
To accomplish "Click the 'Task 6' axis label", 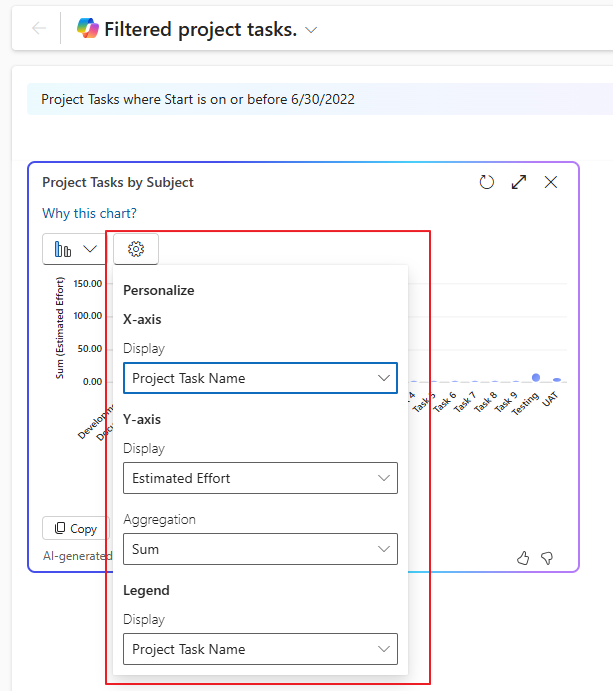I will point(447,402).
